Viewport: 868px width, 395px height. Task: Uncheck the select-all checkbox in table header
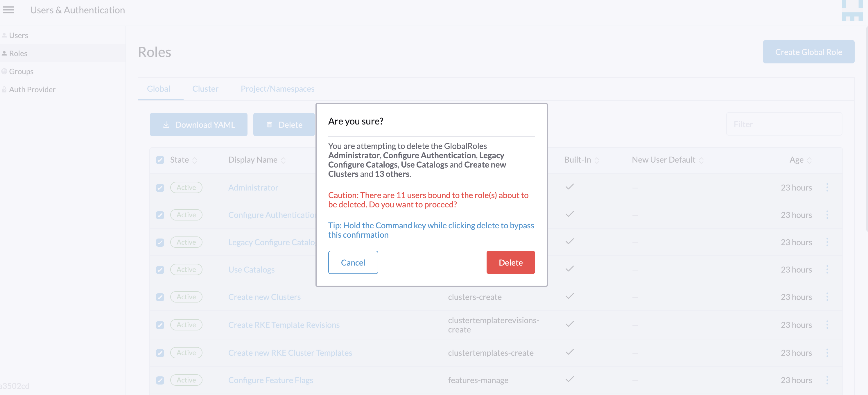pos(160,160)
